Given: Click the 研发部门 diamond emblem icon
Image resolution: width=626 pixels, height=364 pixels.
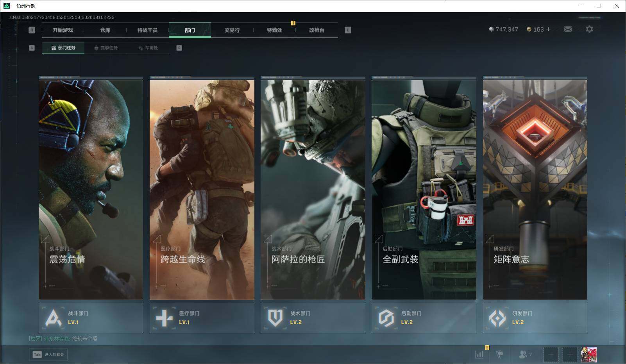Looking at the screenshot, I should [497, 318].
